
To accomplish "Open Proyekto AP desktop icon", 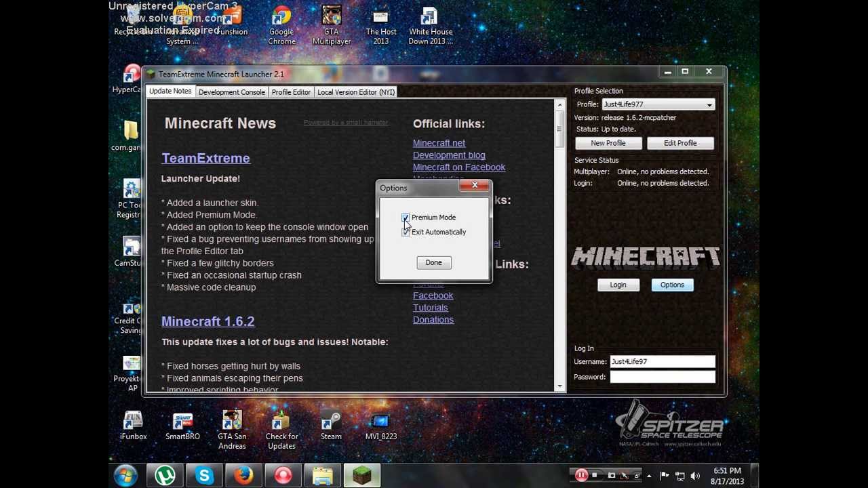I will 127,374.
